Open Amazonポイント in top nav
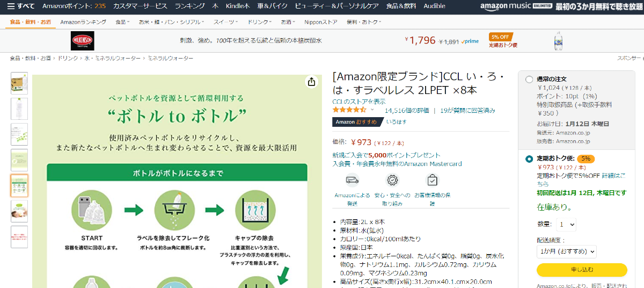The image size is (644, 288). (74, 6)
